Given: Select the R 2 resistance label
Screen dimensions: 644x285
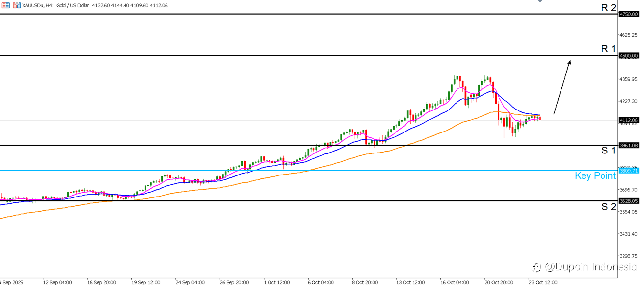Looking at the screenshot, I should click(x=608, y=7).
